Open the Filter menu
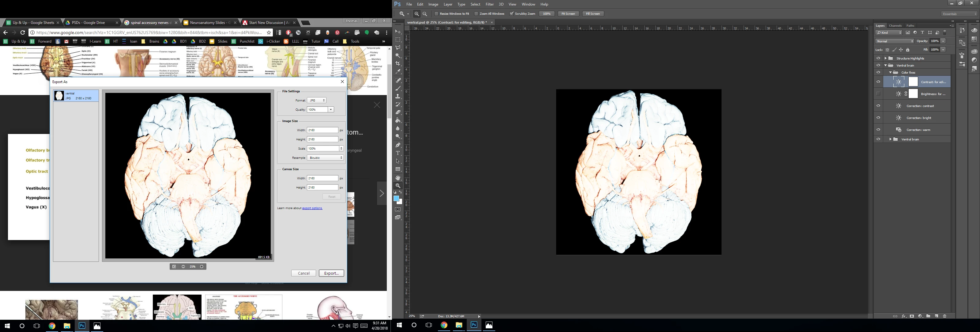The image size is (980, 332). 489,4
